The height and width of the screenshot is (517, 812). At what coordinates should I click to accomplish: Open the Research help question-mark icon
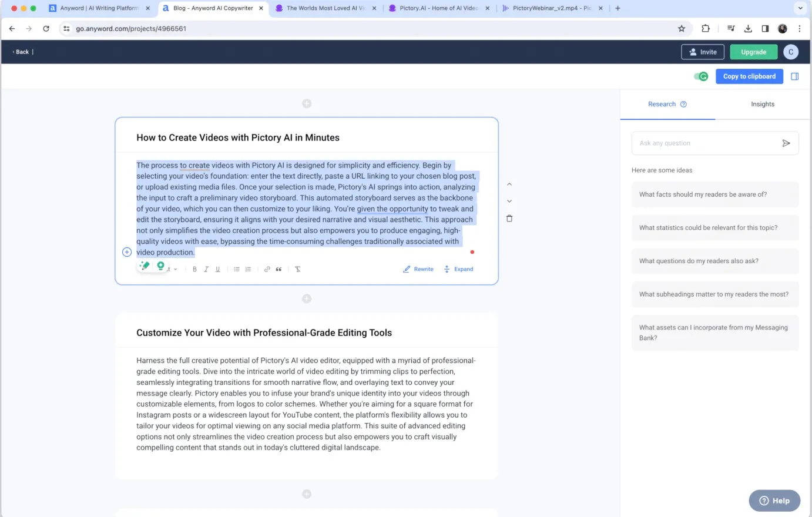click(683, 104)
